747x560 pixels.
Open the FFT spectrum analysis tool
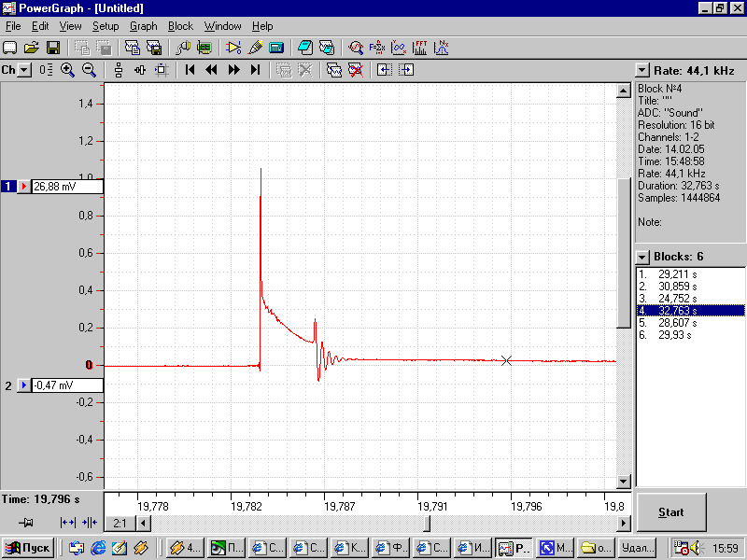pyautogui.click(x=419, y=48)
